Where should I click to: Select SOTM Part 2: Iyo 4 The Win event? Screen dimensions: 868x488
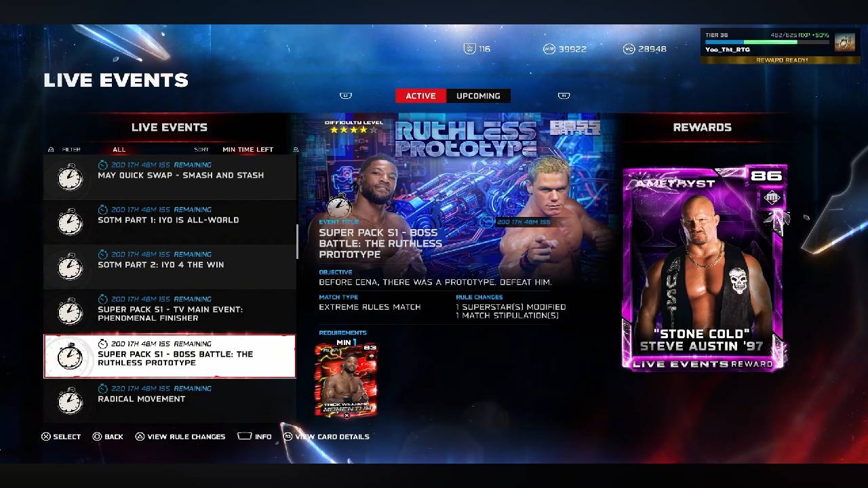click(170, 266)
